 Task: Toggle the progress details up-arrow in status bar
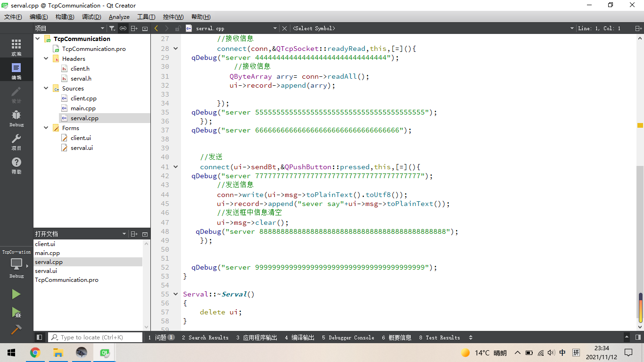tap(627, 337)
